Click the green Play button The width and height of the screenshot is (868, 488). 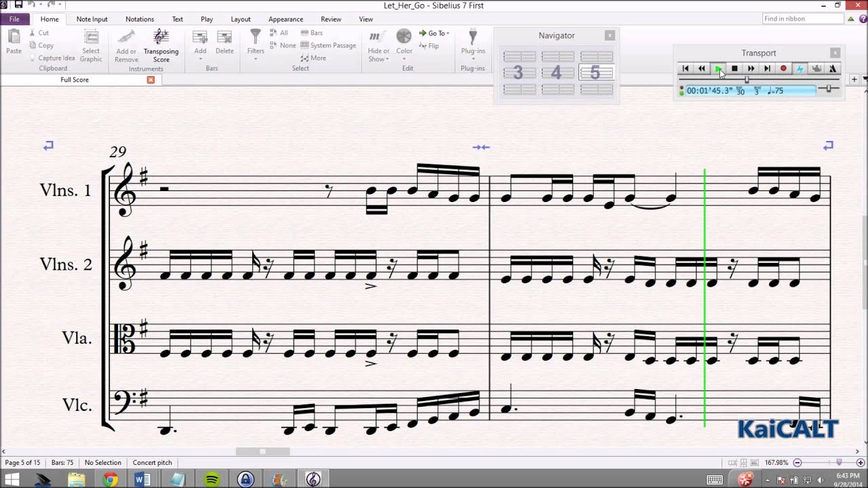tap(718, 68)
